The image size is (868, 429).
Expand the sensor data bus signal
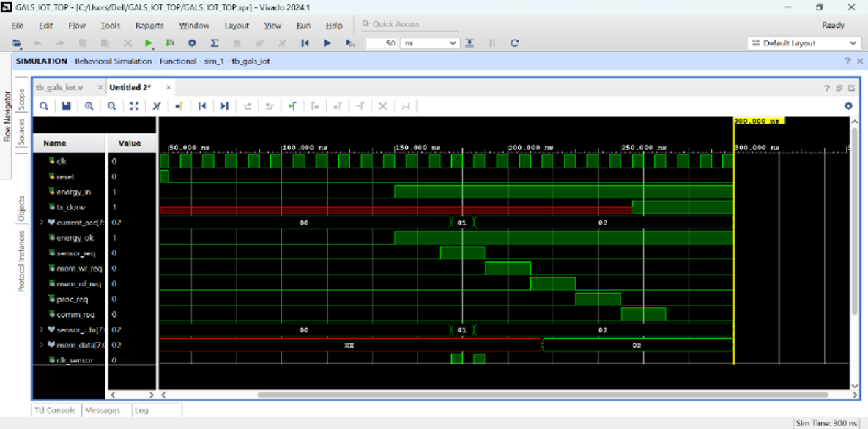42,329
